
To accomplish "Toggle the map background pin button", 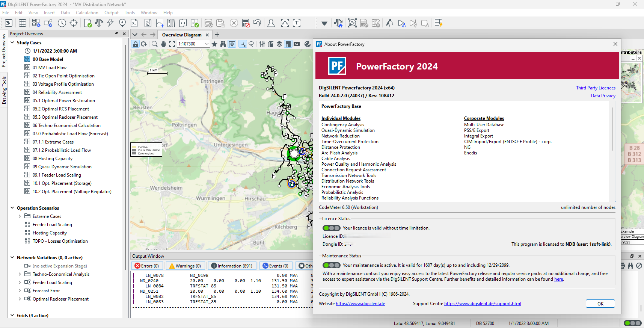I will (232, 44).
